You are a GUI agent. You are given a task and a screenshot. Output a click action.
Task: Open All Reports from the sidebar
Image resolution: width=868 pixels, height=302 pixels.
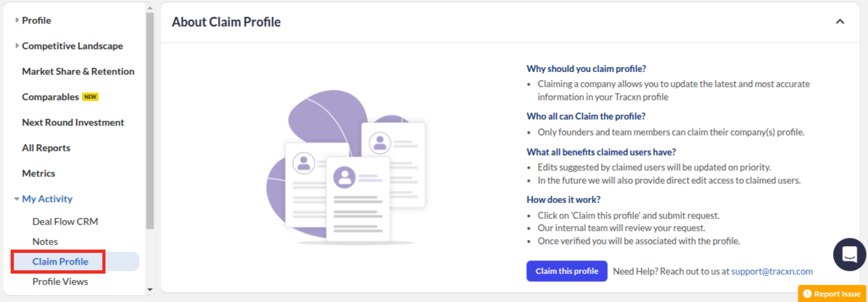coord(46,148)
